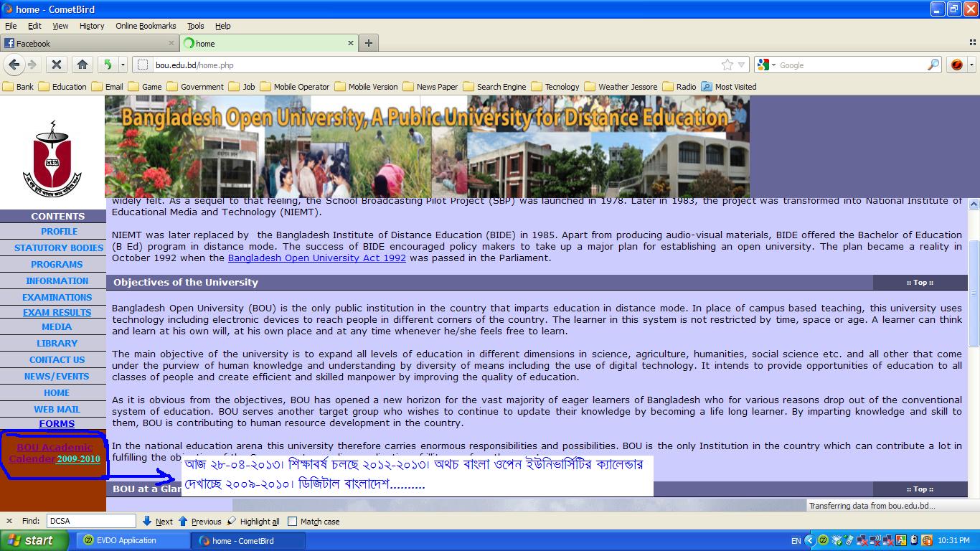The height and width of the screenshot is (551, 980).
Task: Open the EXAM RESULTS link
Action: click(57, 313)
